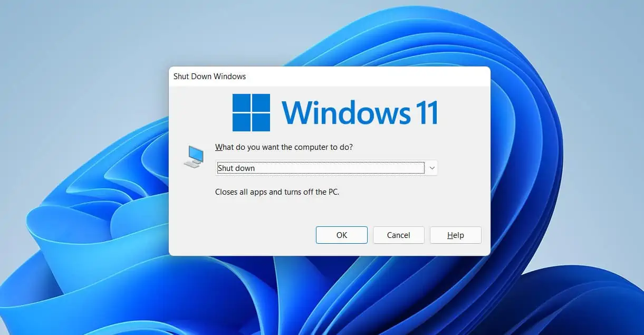This screenshot has height=335, width=644.
Task: Confirm shutdown by clicking OK
Action: click(x=341, y=235)
